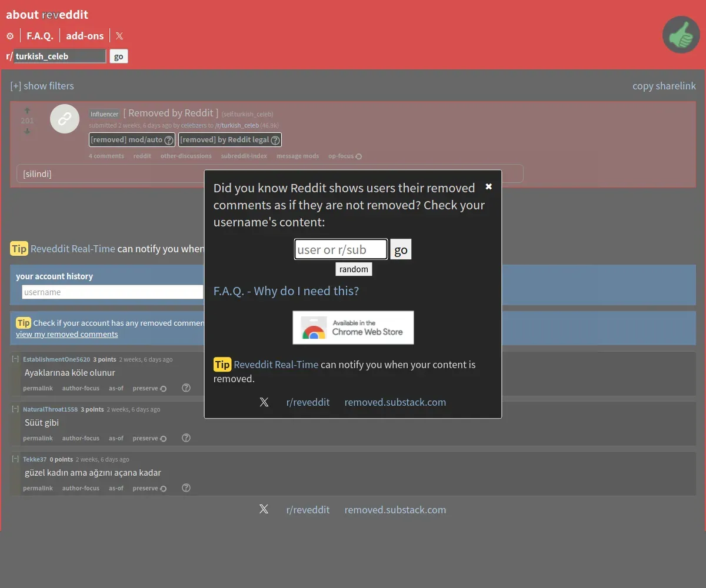706x588 pixels.
Task: Open permalink of EstablishmentOne5620 comment
Action: (38, 388)
